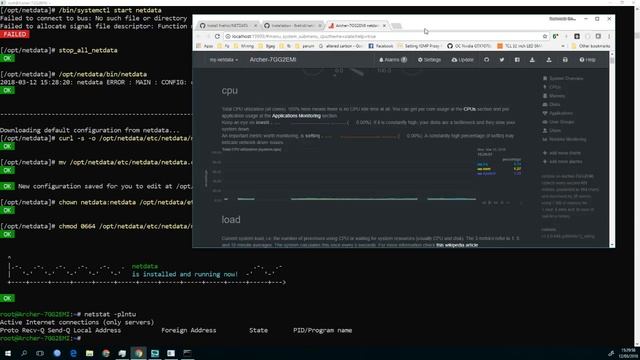Go to System Overview in sidebar
Screen dimensions: 640x360
click(x=563, y=78)
